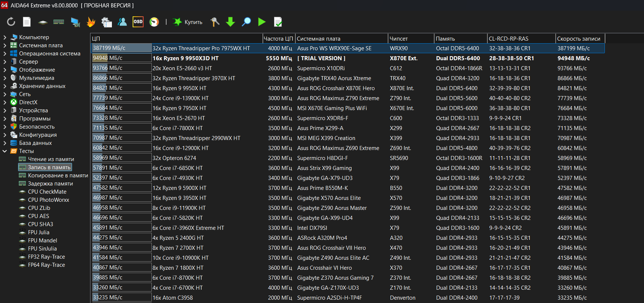644x303 pixels.
Task: Expand the Компьютер tree node
Action: pyautogui.click(x=5, y=37)
